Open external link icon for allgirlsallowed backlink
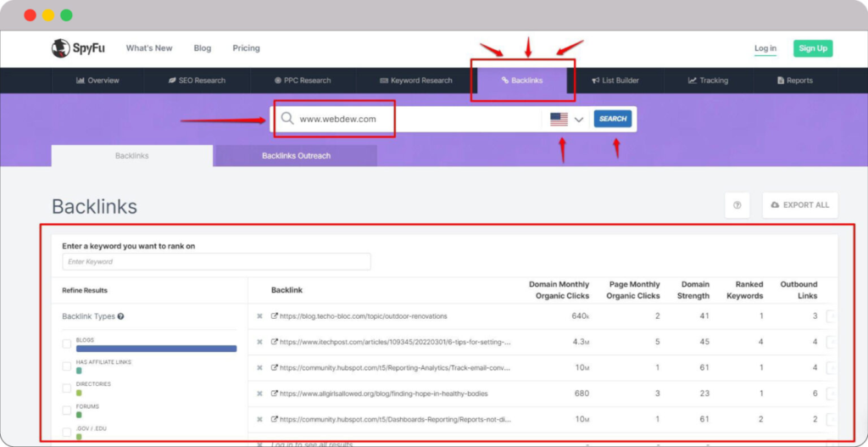Image resolution: width=868 pixels, height=447 pixels. (274, 394)
